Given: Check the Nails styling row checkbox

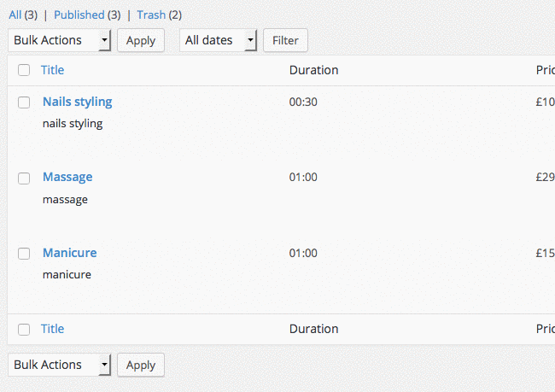Looking at the screenshot, I should coord(24,102).
